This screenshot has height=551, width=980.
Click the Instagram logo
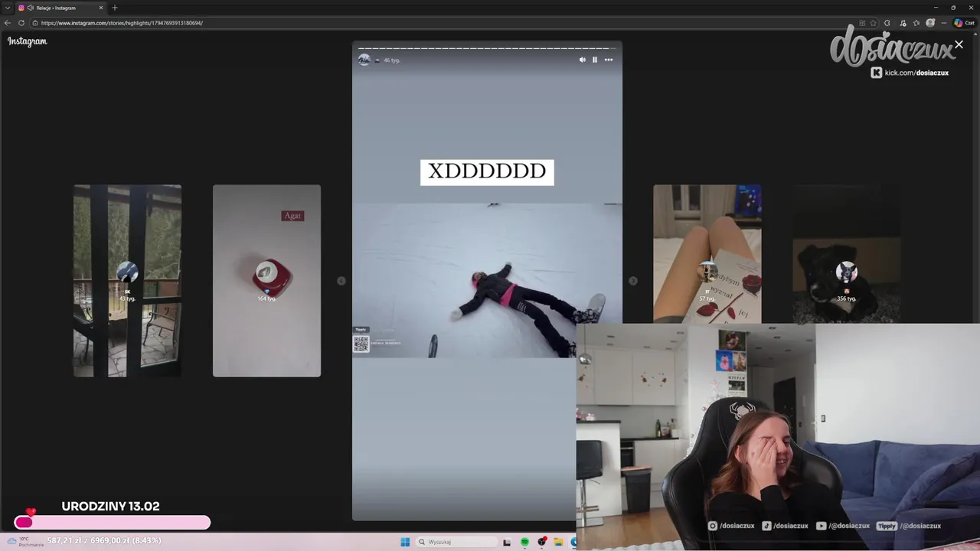(x=28, y=41)
